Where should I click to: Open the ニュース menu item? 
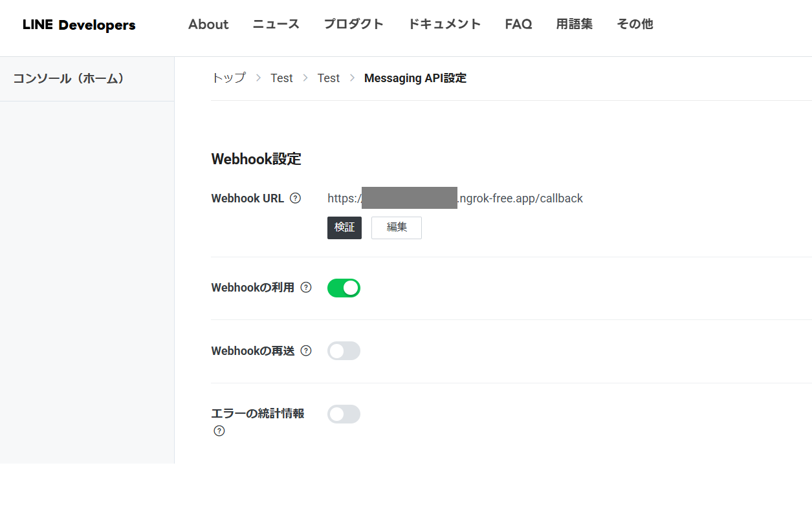pos(276,24)
